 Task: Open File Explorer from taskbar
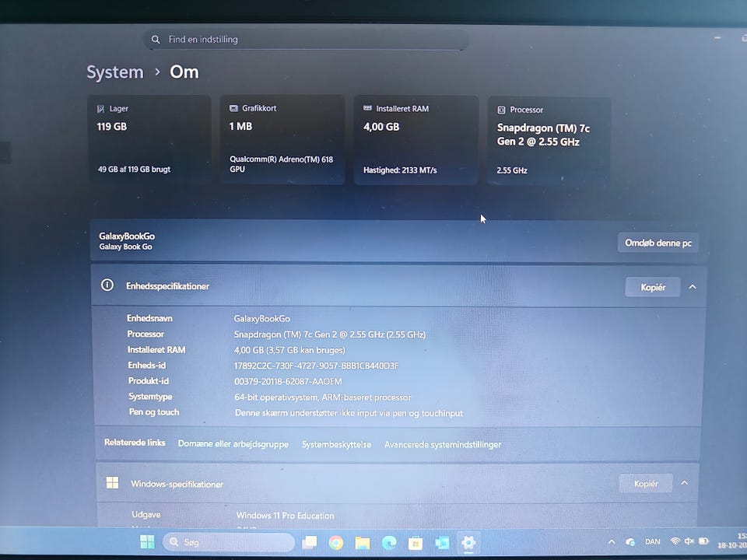click(363, 542)
